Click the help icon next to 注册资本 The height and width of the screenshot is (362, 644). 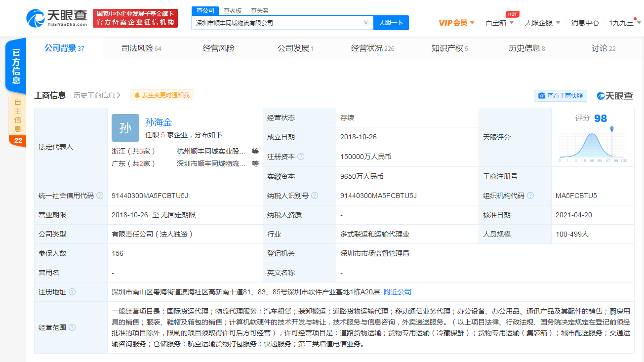301,157
